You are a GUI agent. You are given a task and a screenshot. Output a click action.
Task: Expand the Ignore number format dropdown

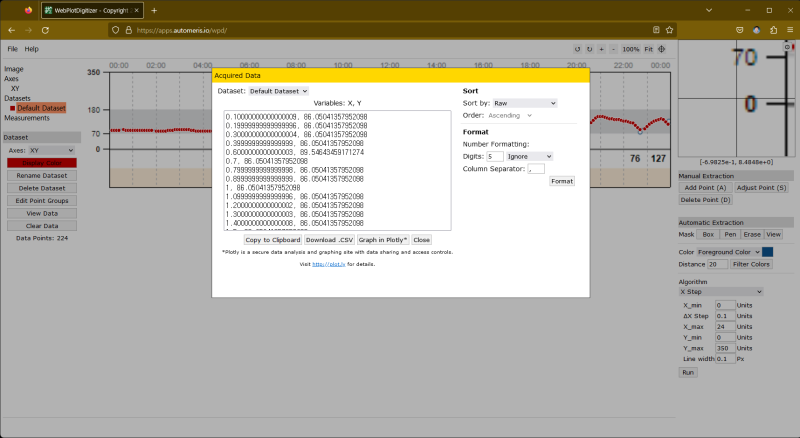point(530,156)
